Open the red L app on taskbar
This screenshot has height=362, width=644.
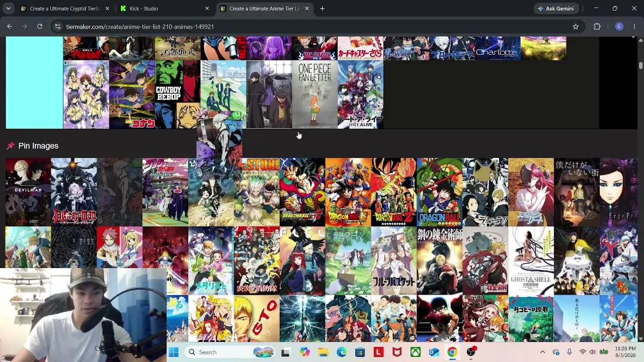tap(378, 352)
